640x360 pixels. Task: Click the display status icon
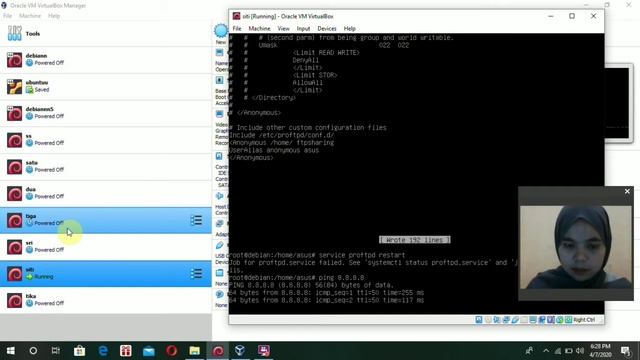533,320
